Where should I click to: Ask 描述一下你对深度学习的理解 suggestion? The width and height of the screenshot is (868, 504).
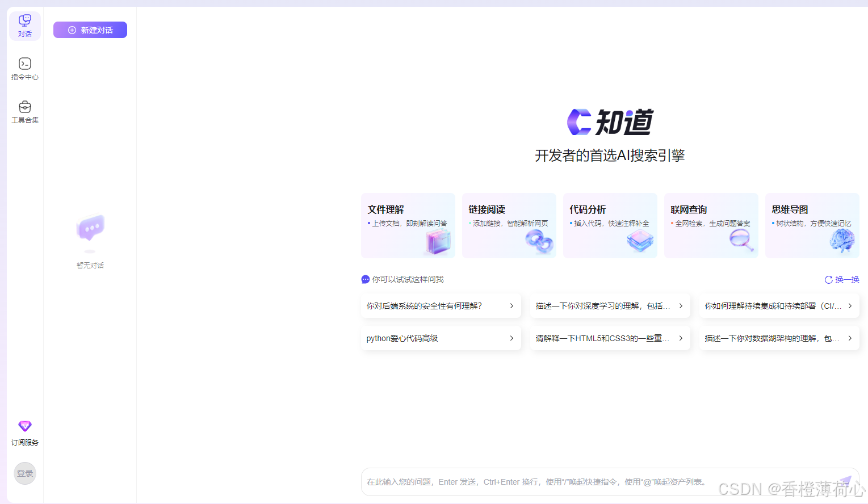point(610,306)
